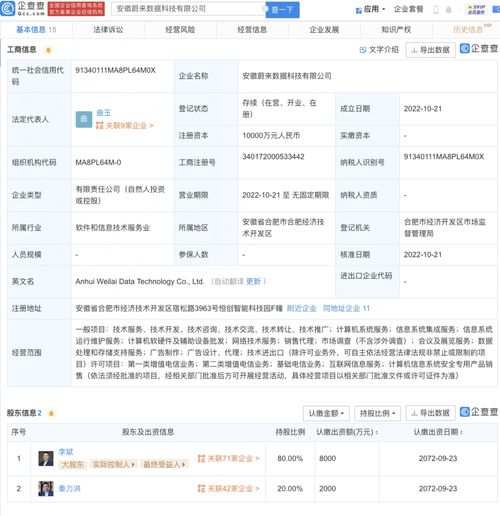Click the 大股东 tag
The width and height of the screenshot is (500, 516).
click(x=72, y=464)
